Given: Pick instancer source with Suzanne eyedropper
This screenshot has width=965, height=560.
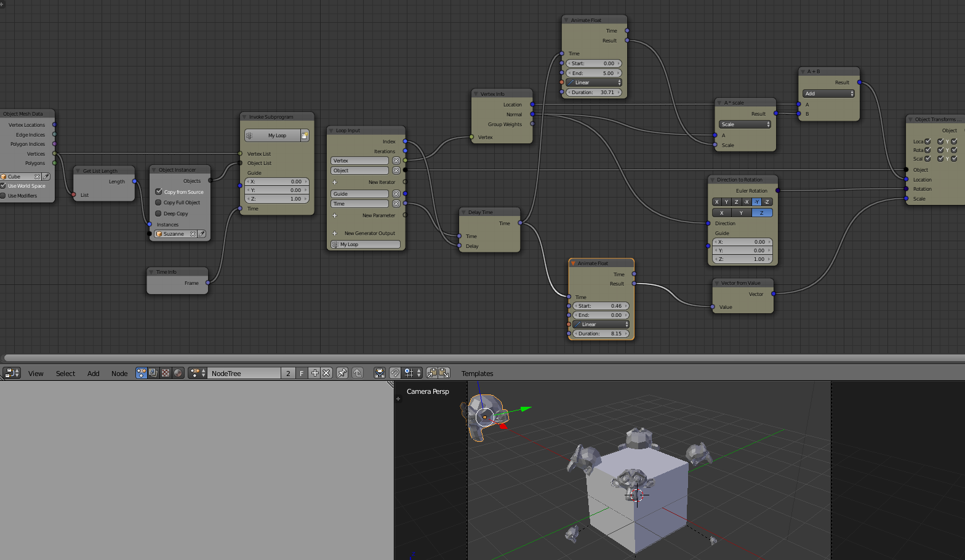Looking at the screenshot, I should pos(201,234).
